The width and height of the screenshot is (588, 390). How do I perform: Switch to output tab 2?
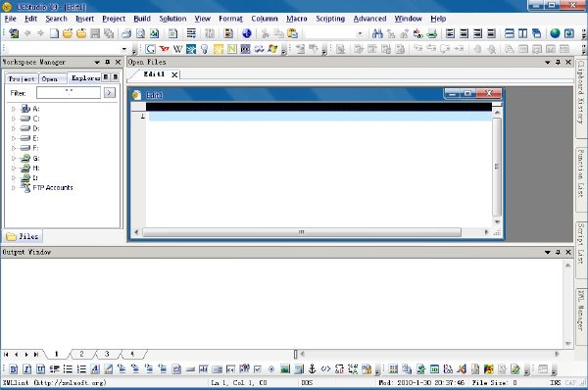coord(81,354)
